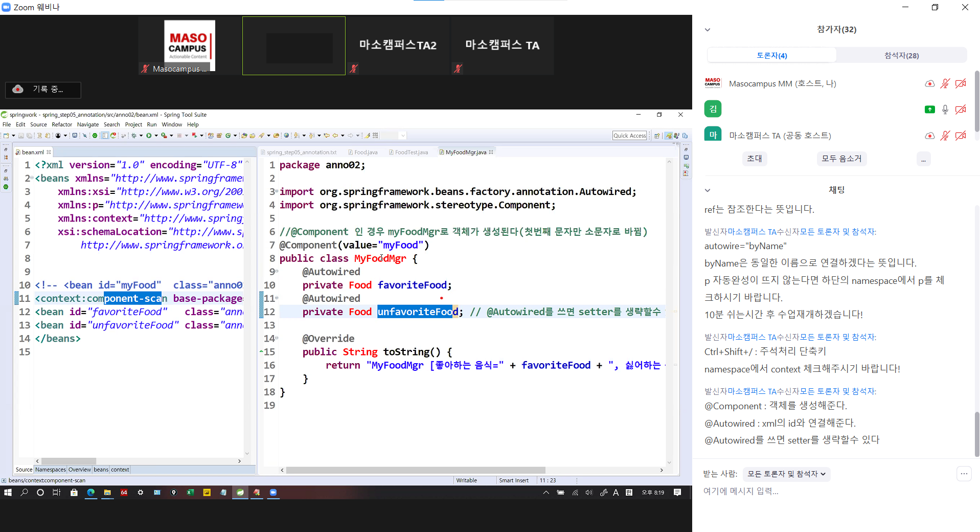Click horizontal scrollbar of MyFoodMgr.java editor
This screenshot has height=532, width=980.
click(415, 470)
